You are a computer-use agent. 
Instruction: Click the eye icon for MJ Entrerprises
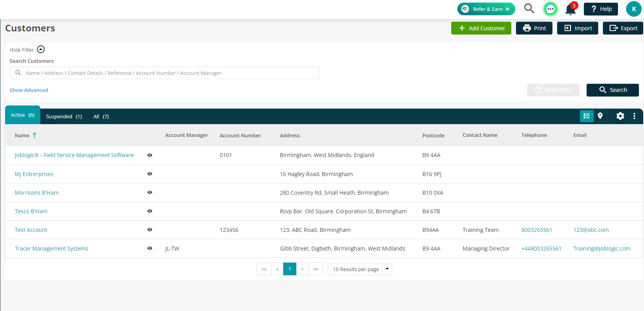click(150, 174)
